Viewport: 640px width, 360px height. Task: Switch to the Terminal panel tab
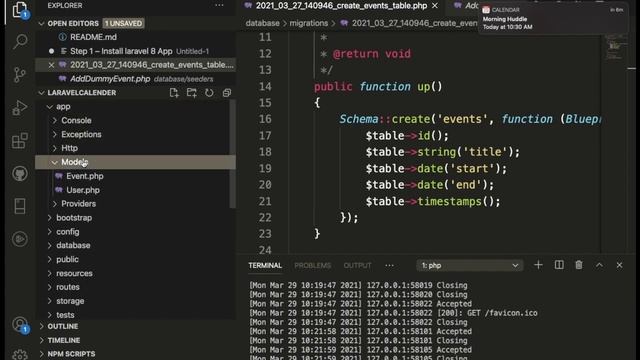265,266
